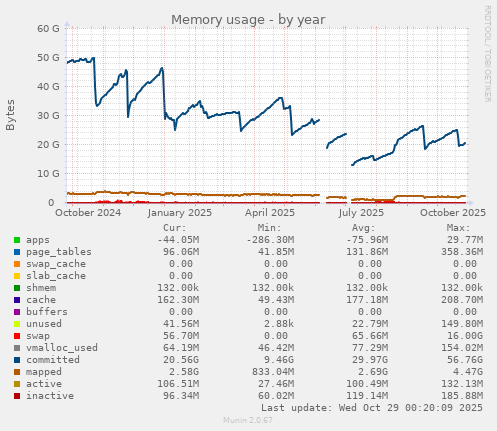Select the 'shmem' legend label
The width and height of the screenshot is (497, 431).
click(x=41, y=288)
